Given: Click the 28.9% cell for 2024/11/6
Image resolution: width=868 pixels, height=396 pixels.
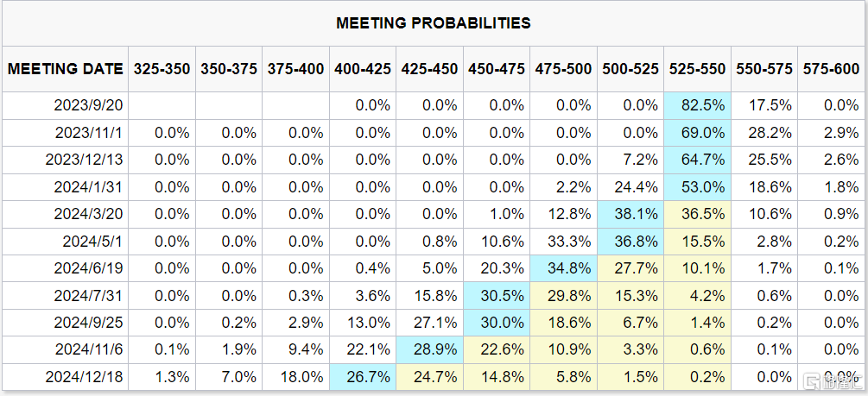Looking at the screenshot, I should [x=429, y=349].
